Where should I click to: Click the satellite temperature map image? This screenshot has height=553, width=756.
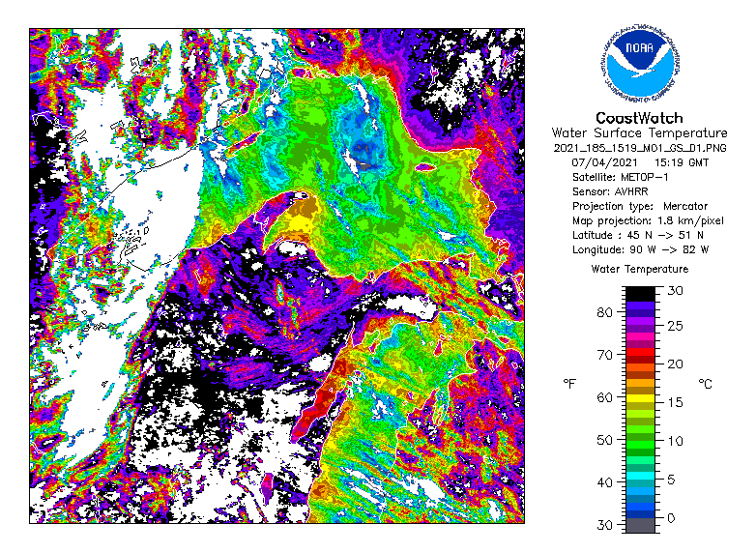coord(276,276)
